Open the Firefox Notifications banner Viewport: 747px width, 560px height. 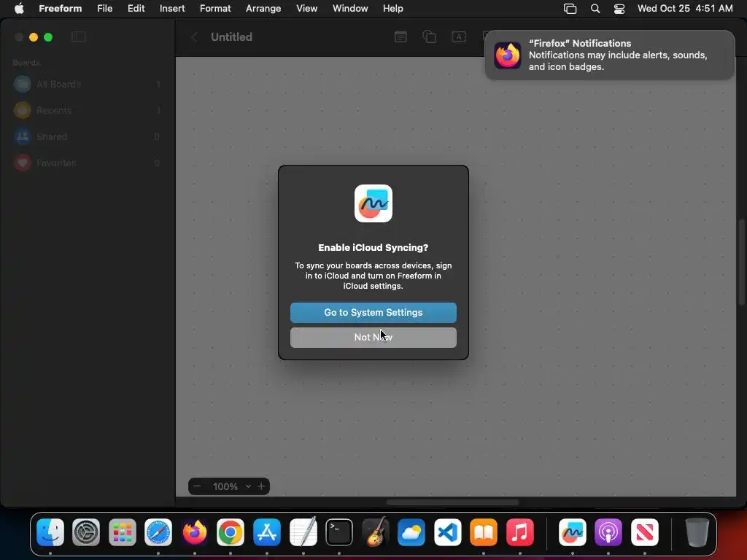pos(609,55)
